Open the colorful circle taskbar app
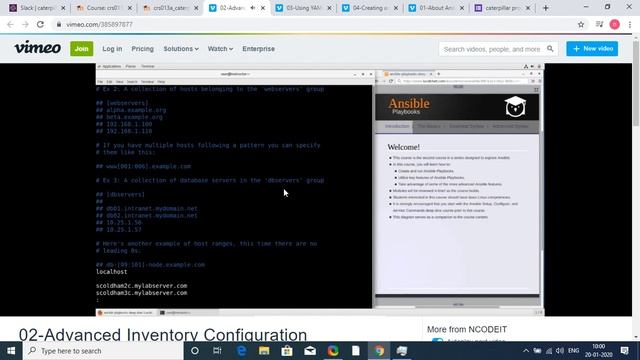640x360 pixels. [x=333, y=351]
